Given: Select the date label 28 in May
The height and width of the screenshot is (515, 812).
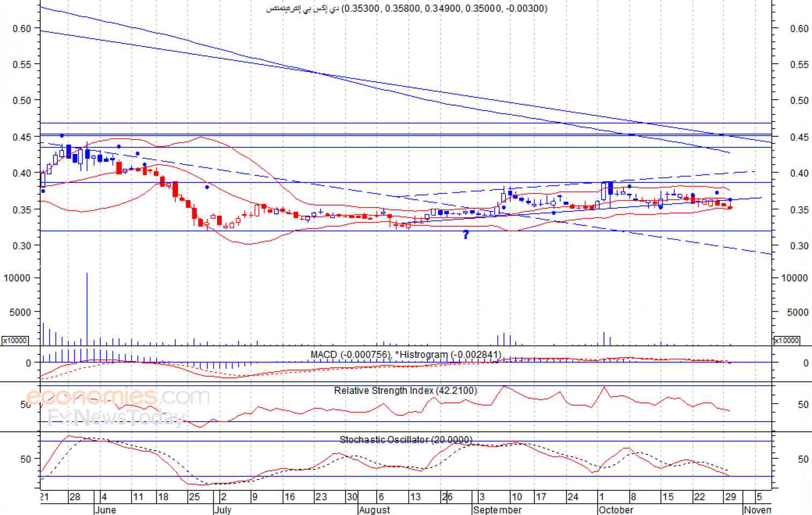Looking at the screenshot, I should pyautogui.click(x=75, y=497).
